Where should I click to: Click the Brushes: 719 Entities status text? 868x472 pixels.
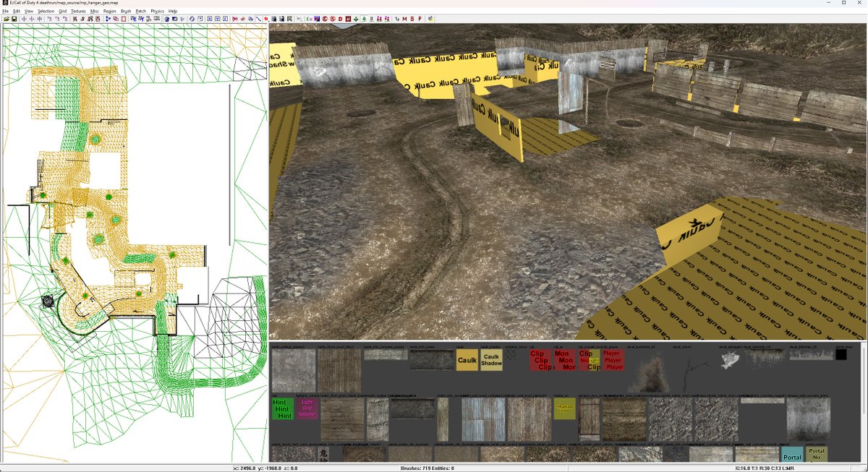click(427, 468)
